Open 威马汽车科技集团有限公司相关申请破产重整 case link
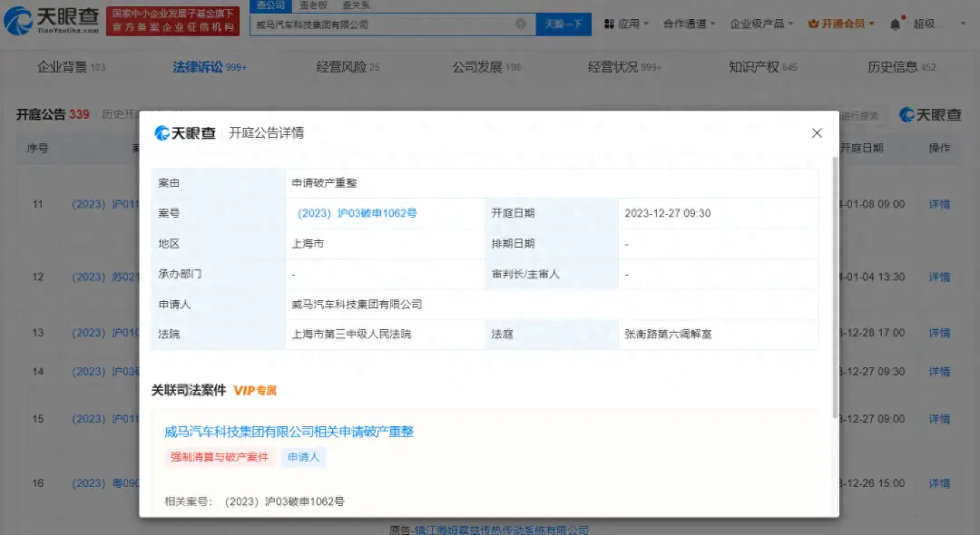Viewport: 980px width, 535px height. 289,432
